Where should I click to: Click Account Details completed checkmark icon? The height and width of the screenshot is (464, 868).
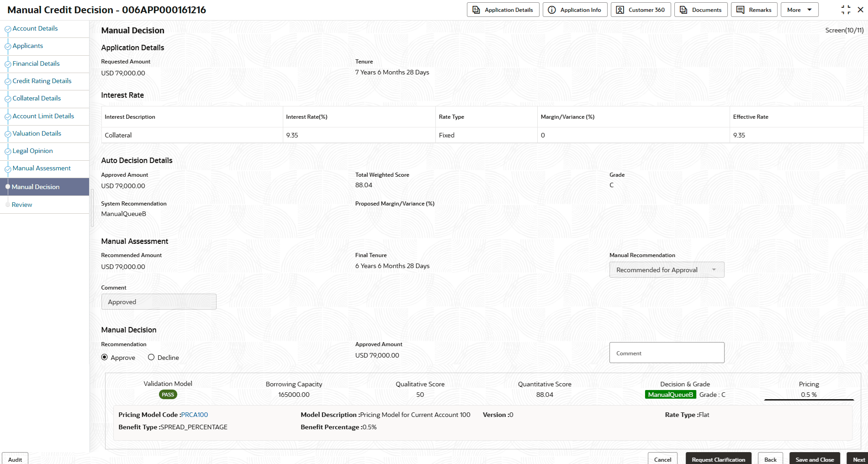(x=8, y=29)
